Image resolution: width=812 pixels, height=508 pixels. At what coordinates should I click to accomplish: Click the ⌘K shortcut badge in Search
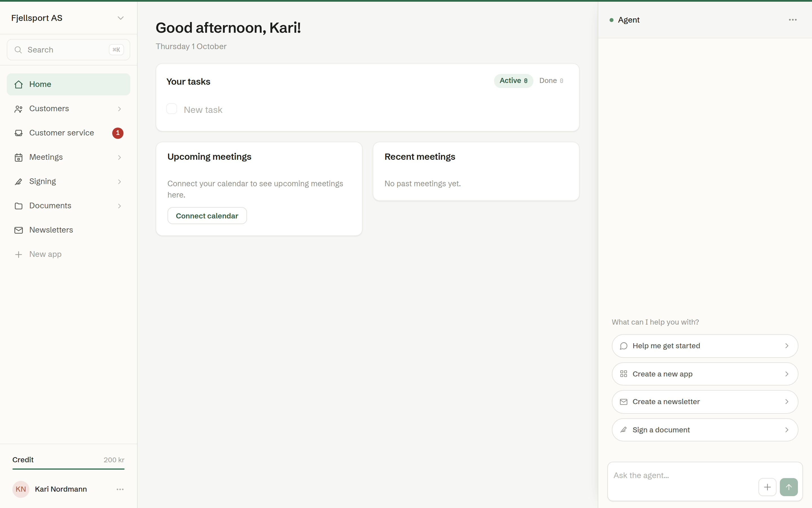(116, 50)
